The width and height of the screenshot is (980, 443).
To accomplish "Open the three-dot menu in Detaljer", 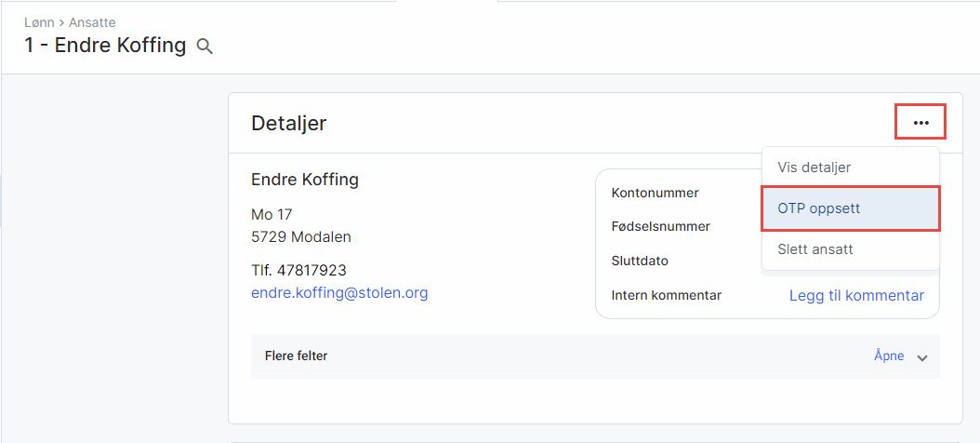I will point(920,123).
